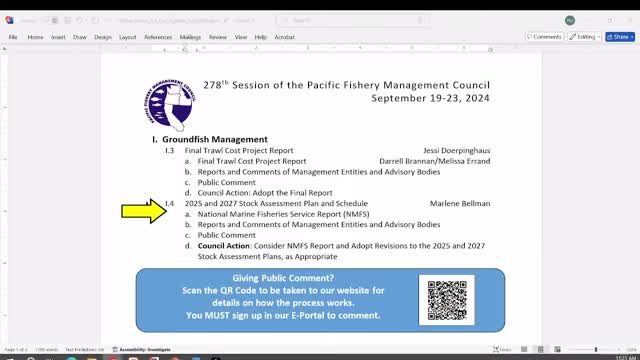Screen dimensions: 640x360
Task: Click the 'Giving Public Comment?' heading text
Action: coord(283,278)
